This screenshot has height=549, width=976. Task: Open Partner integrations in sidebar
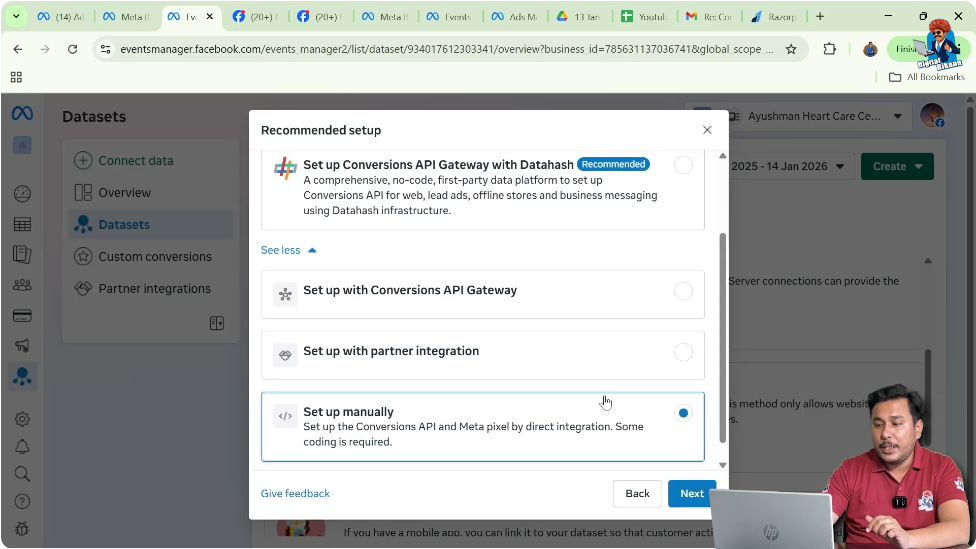151,289
